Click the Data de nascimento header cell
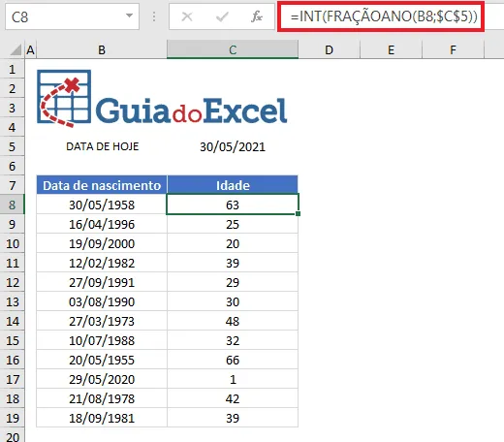Screen dimensions: 504x442 point(102,185)
